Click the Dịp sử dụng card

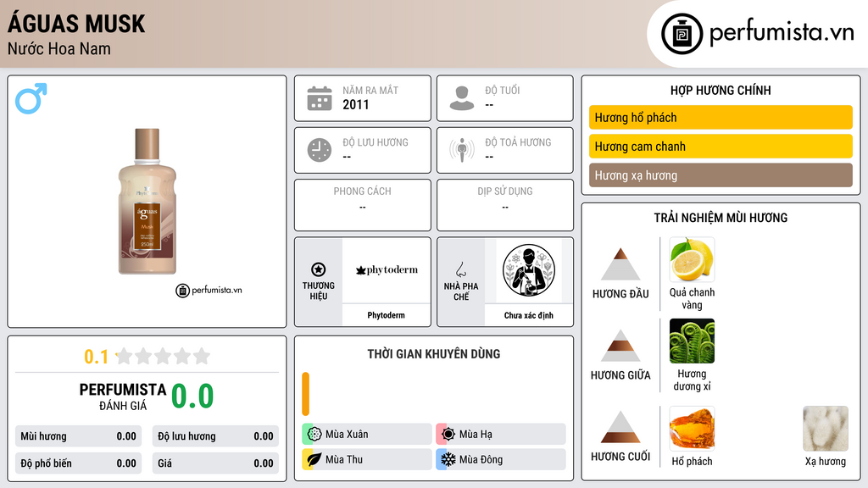(505, 205)
